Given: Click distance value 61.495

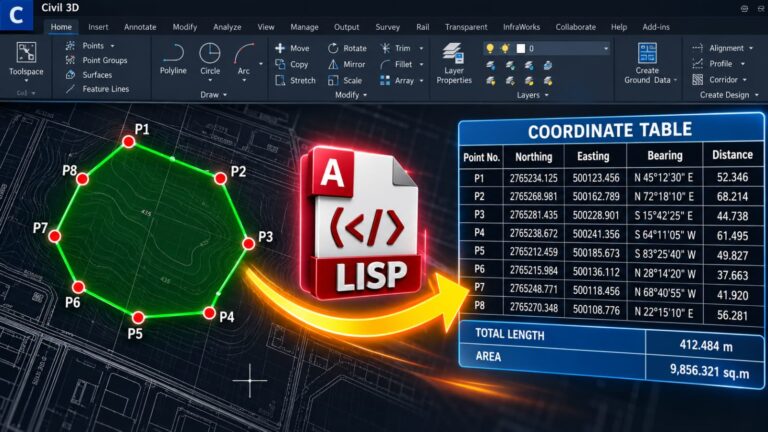Looking at the screenshot, I should click(732, 236).
